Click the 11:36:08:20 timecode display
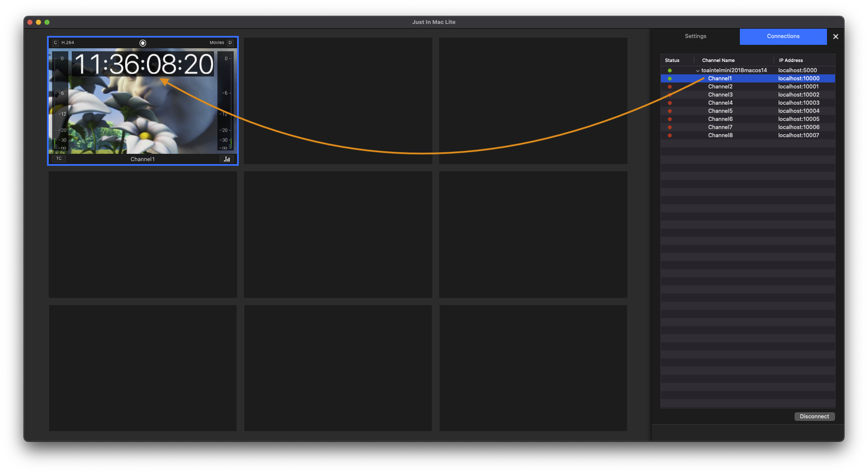 point(143,65)
